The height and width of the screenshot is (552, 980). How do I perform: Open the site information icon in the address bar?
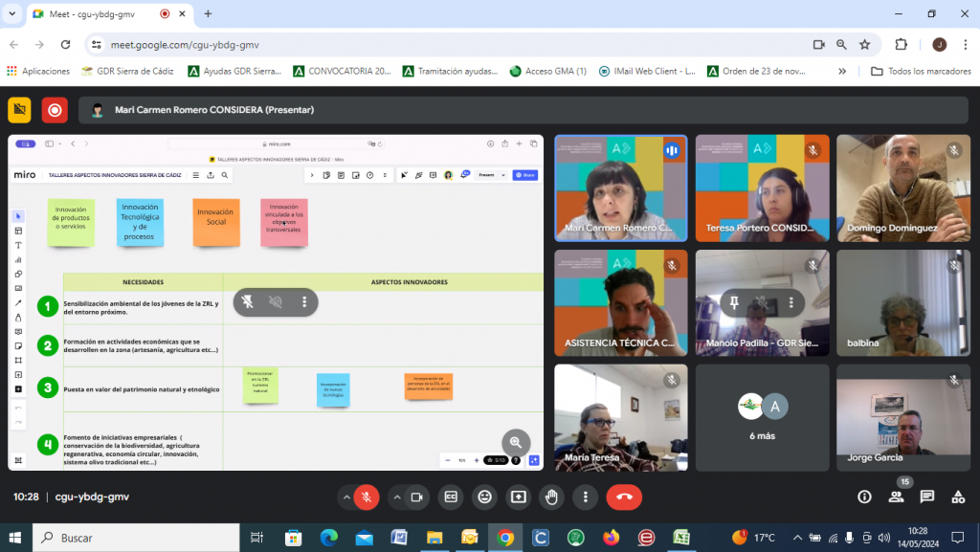pyautogui.click(x=97, y=44)
